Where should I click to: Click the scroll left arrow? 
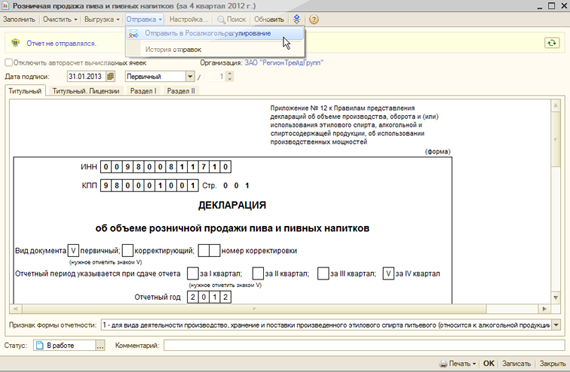[x=15, y=309]
